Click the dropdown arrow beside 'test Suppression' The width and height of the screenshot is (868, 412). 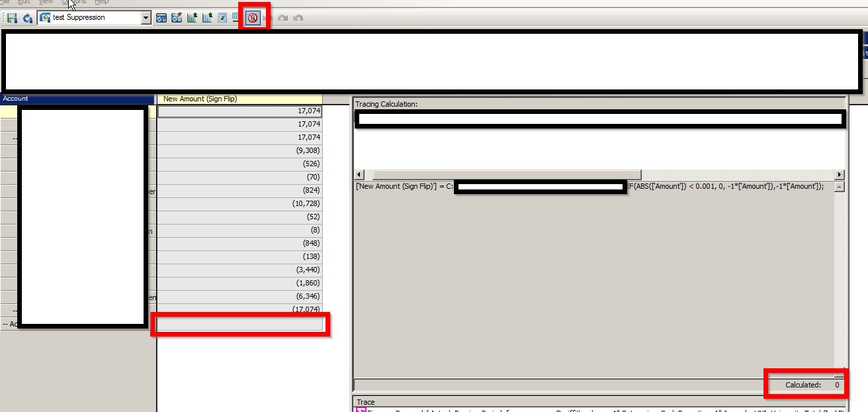coord(146,18)
